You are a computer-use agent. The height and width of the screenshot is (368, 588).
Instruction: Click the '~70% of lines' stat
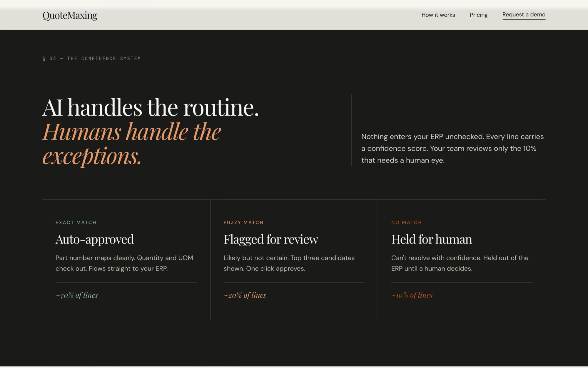[77, 295]
